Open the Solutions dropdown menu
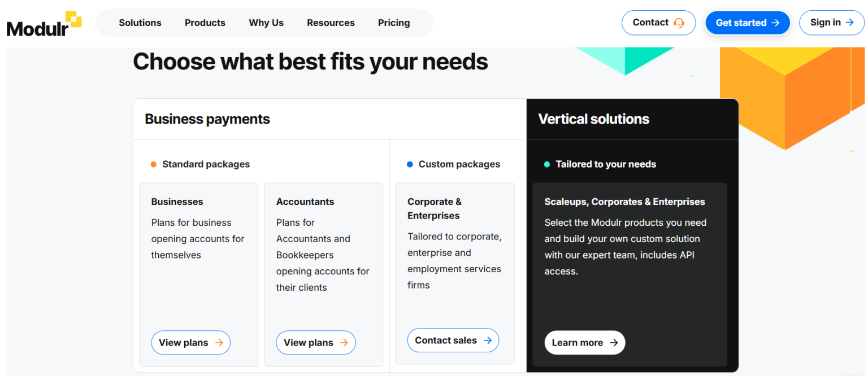This screenshot has height=376, width=868. pyautogui.click(x=140, y=23)
